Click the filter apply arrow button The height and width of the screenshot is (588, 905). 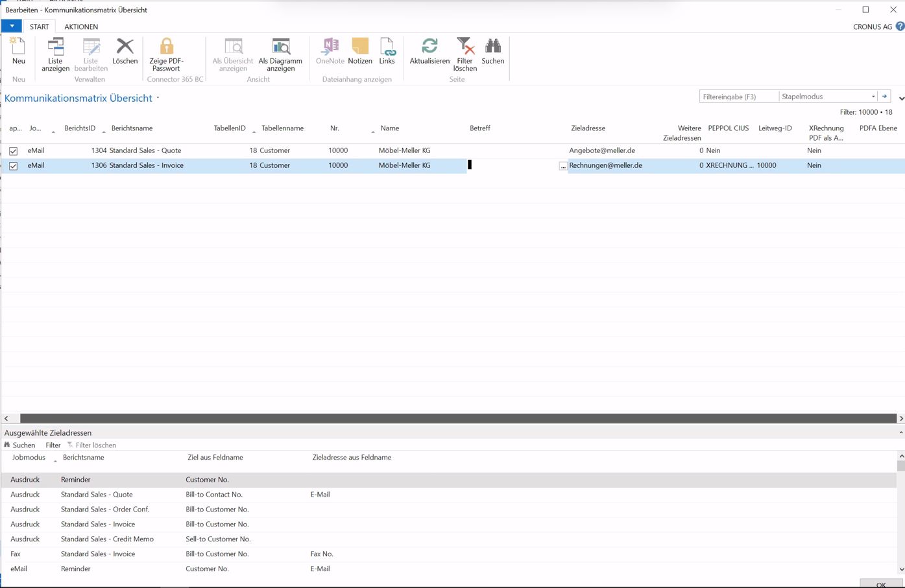click(884, 97)
